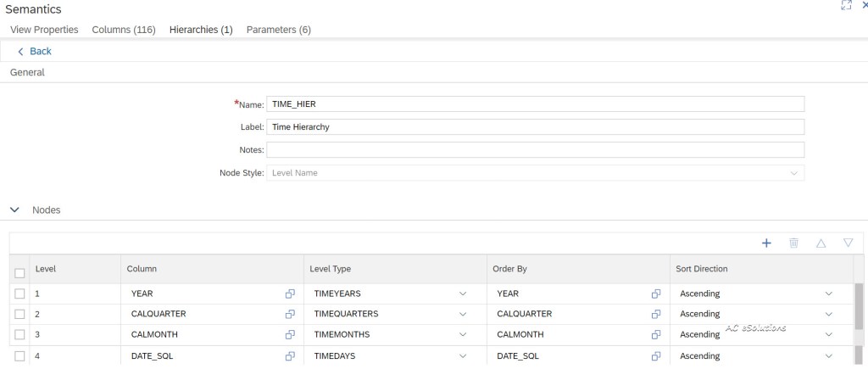Viewport: 868px width, 369px height.
Task: Open the View Properties tab
Action: [44, 30]
